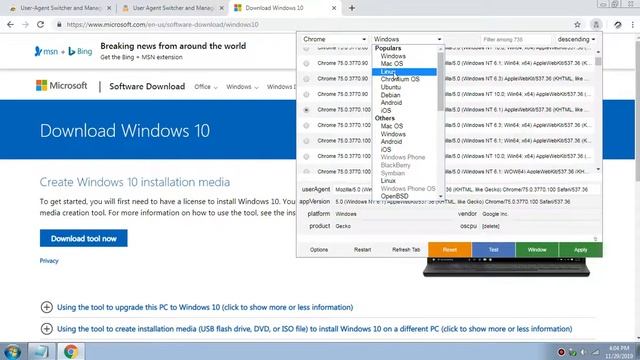Click the padlock site info icon

(x=59, y=24)
